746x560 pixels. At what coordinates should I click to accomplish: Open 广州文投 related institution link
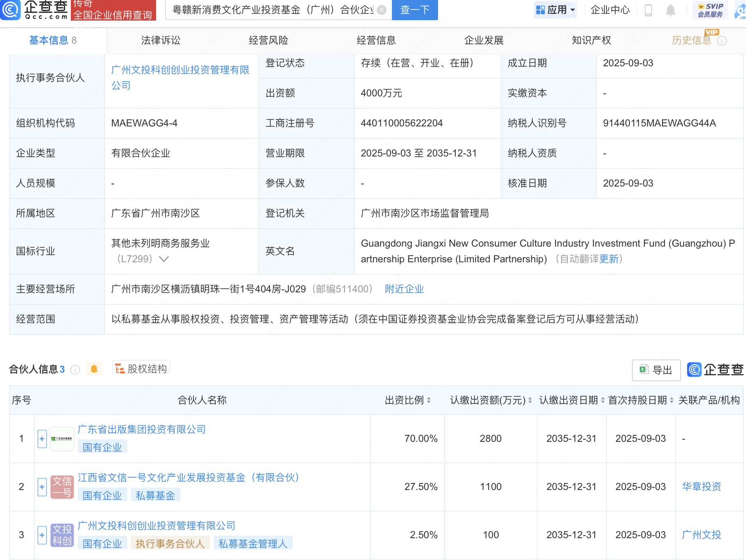(702, 535)
